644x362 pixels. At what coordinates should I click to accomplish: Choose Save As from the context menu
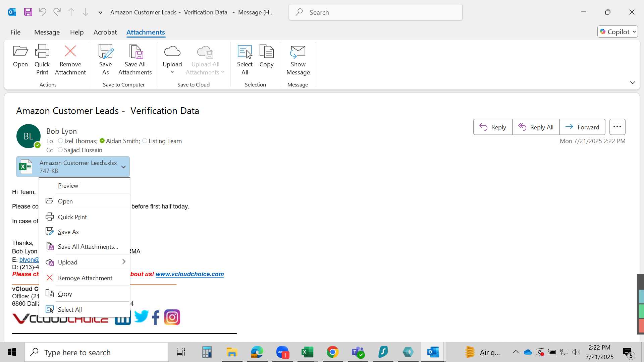85,232
